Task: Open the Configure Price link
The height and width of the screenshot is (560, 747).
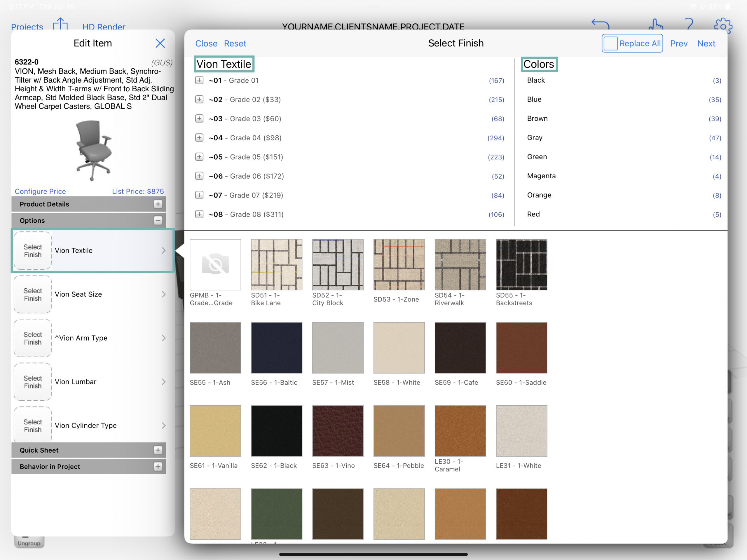Action: 40,191
